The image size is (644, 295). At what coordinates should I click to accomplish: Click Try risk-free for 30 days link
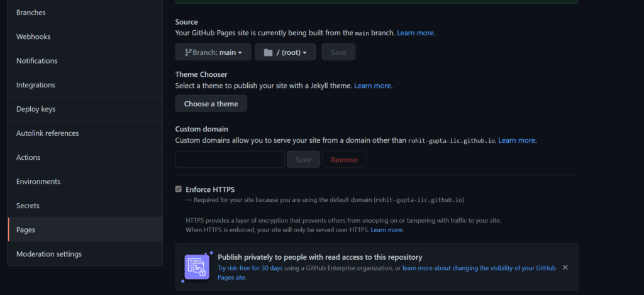click(x=250, y=268)
